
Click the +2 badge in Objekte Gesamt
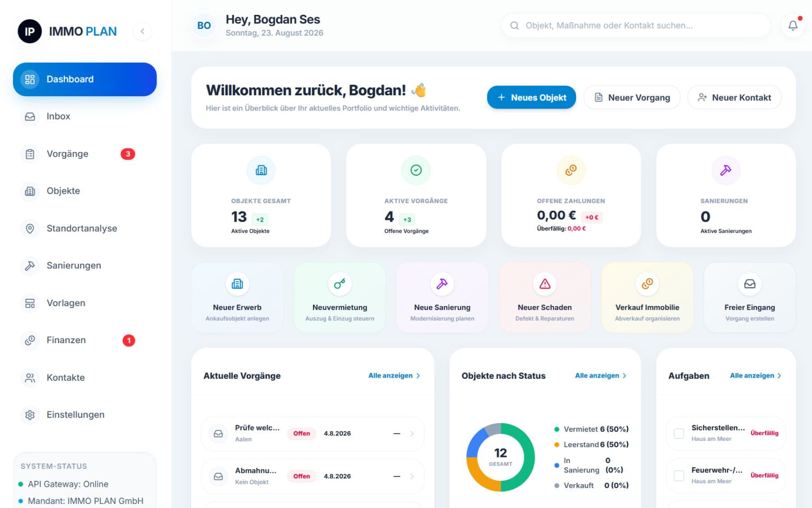pos(260,219)
